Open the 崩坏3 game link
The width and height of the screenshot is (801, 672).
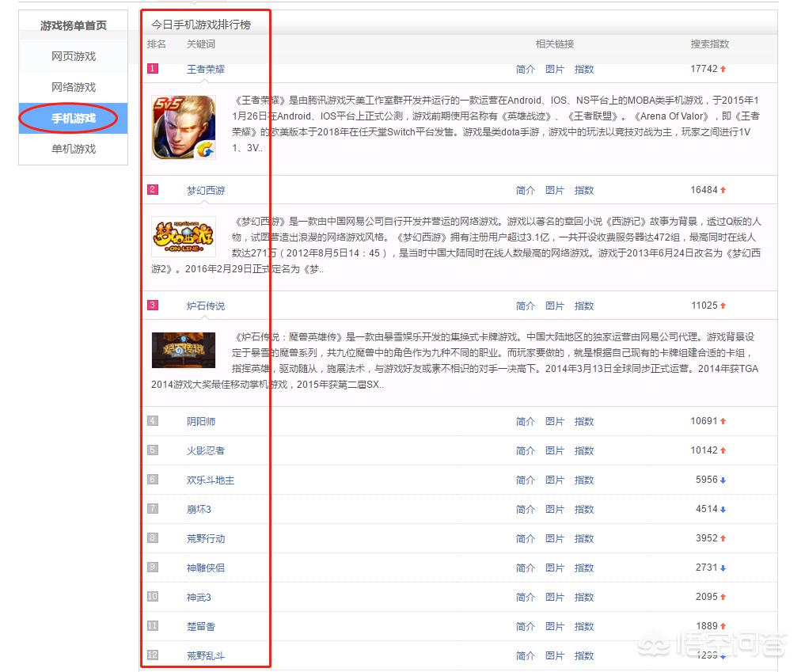pos(199,510)
